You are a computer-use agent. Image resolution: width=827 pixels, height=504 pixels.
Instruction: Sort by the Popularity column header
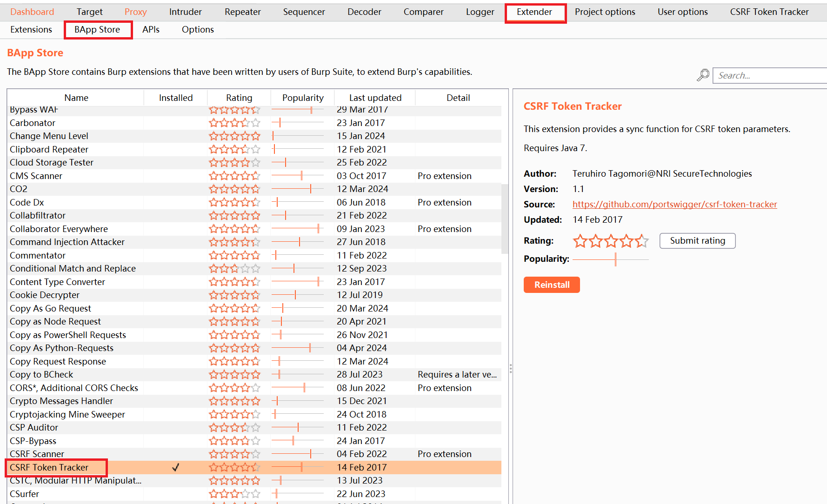click(303, 98)
